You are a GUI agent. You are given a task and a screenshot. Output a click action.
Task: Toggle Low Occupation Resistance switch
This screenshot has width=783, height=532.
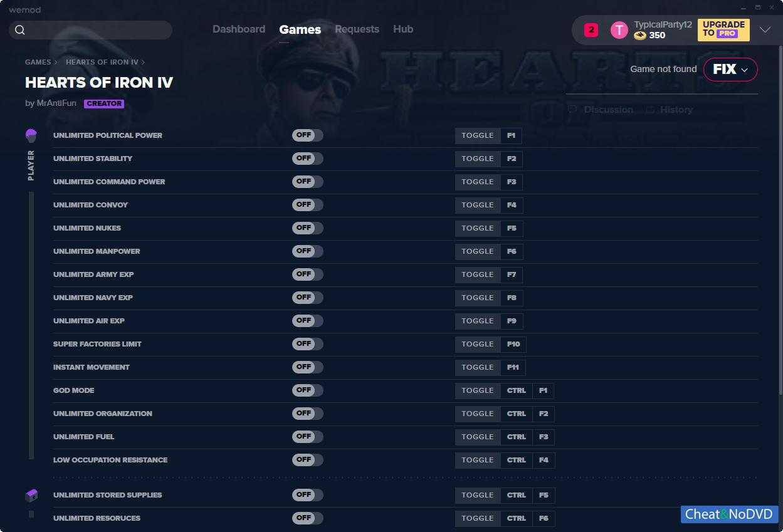(307, 460)
